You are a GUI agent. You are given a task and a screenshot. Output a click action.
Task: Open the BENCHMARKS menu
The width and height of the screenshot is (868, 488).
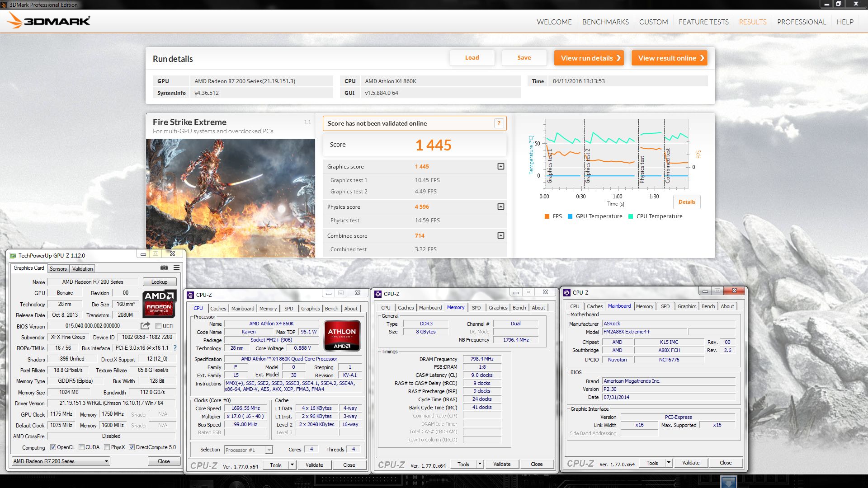click(x=605, y=22)
